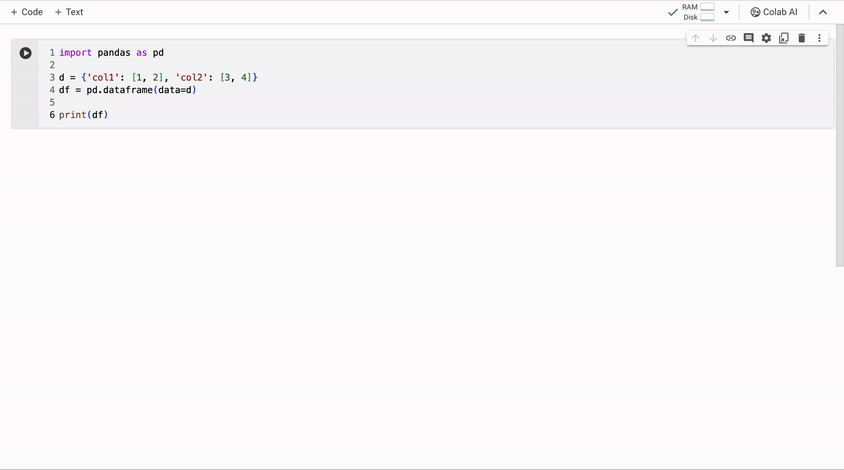The width and height of the screenshot is (844, 470).
Task: Click the move cell down arrow
Action: pyautogui.click(x=713, y=38)
